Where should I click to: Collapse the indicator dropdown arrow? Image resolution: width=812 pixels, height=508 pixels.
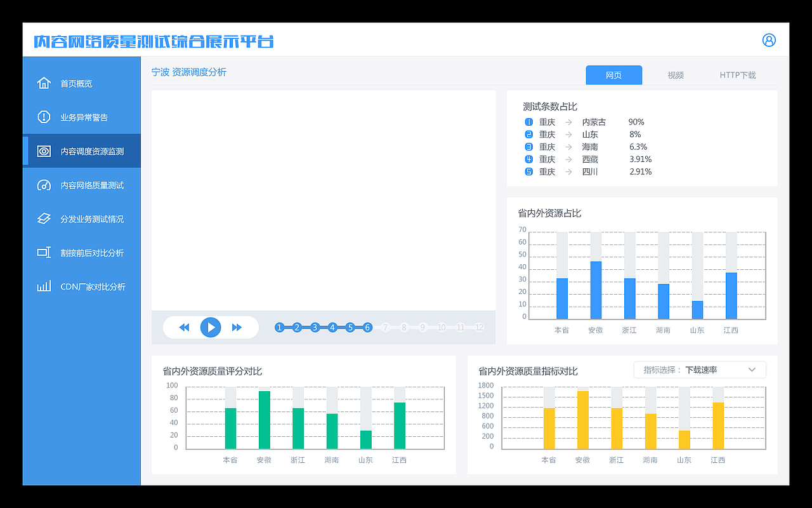[x=752, y=370]
